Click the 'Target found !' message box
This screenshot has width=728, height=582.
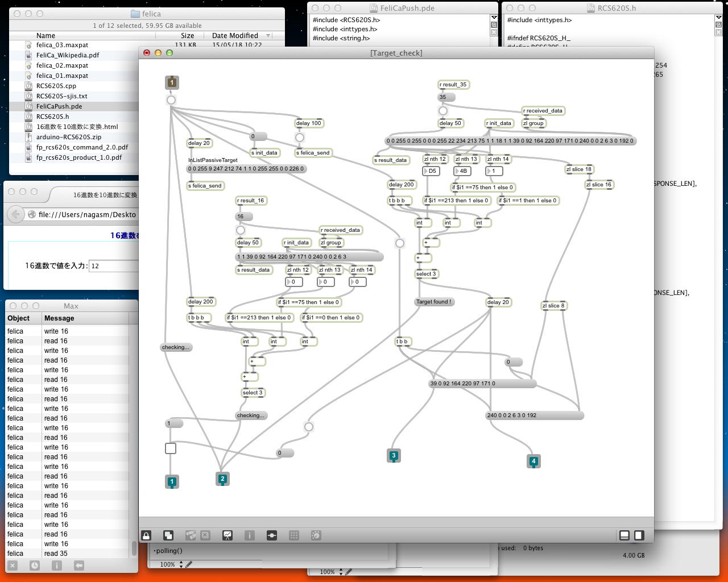coord(434,302)
